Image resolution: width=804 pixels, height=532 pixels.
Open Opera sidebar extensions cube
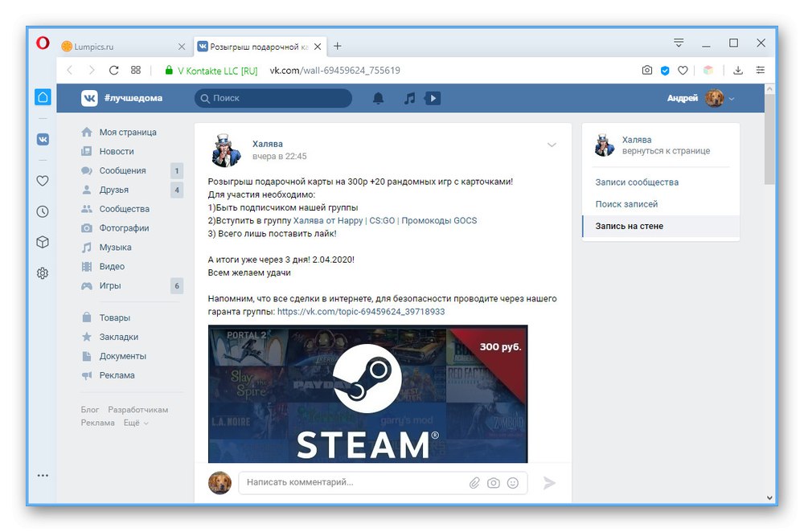click(43, 242)
